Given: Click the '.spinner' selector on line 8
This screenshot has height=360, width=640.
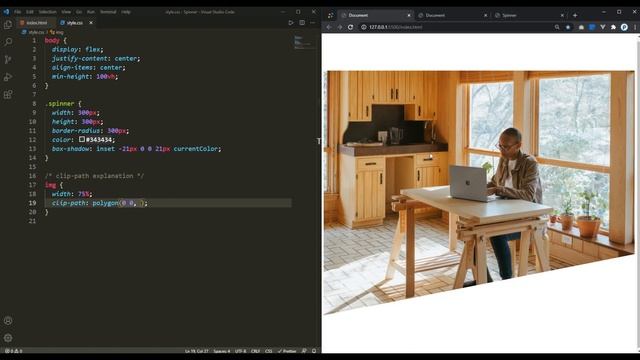Looking at the screenshot, I should 60,104.
